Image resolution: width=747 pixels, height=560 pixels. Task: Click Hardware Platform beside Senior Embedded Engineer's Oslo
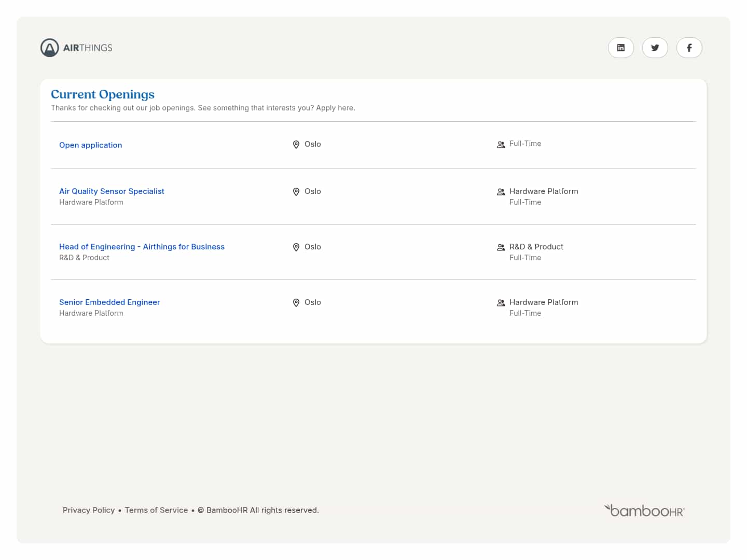point(544,302)
